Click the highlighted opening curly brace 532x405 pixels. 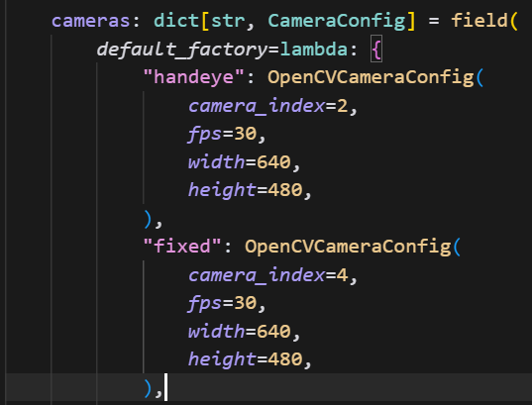pyautogui.click(x=376, y=50)
